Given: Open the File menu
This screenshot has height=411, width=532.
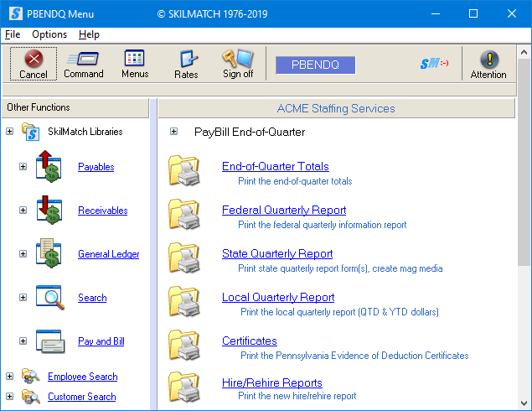Looking at the screenshot, I should click(13, 34).
